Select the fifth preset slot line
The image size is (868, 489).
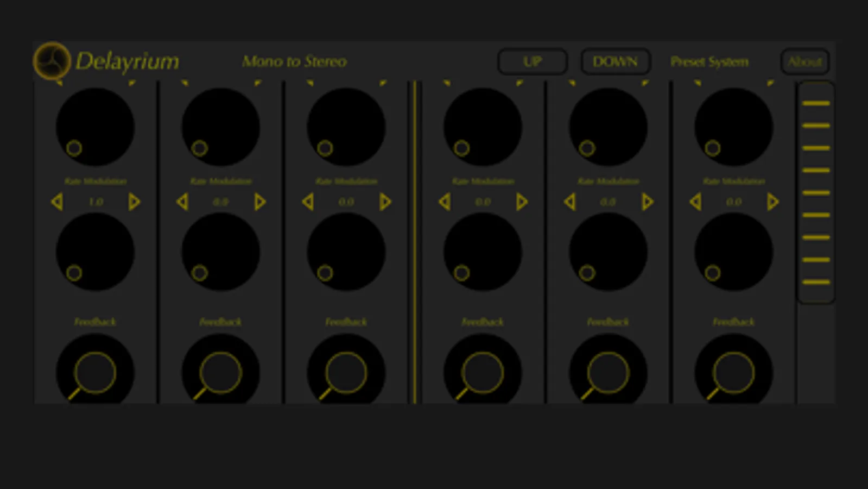point(816,192)
